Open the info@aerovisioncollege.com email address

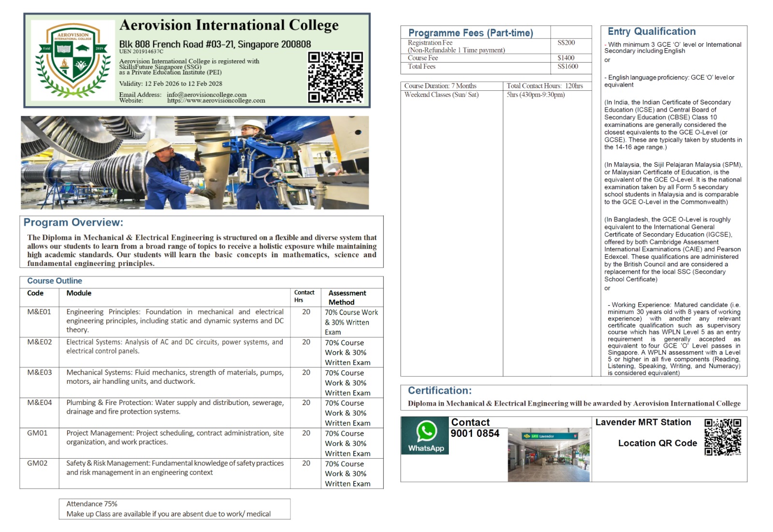click(206, 95)
